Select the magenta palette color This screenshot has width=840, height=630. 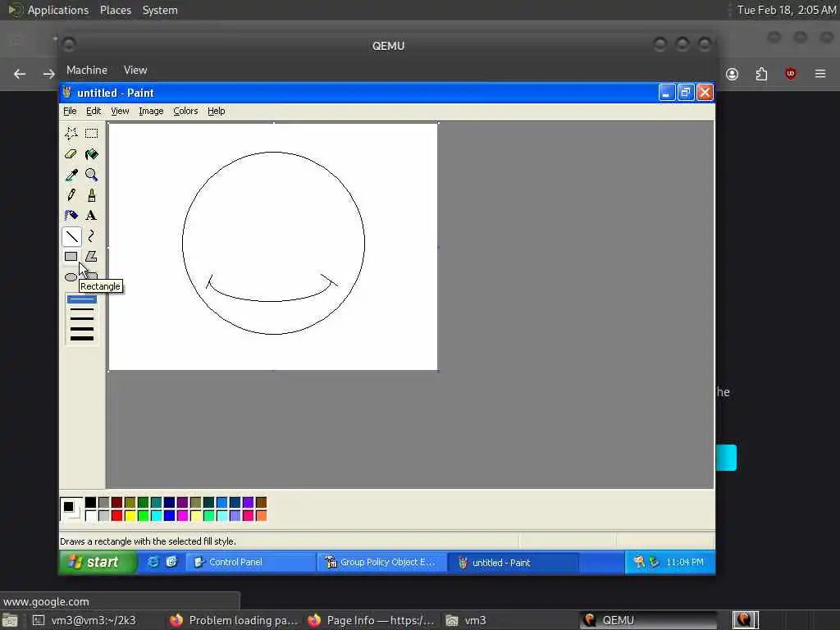[182, 515]
